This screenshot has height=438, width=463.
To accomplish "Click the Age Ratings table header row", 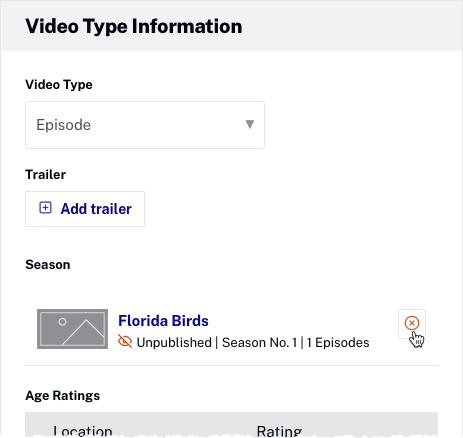I will (x=231, y=425).
